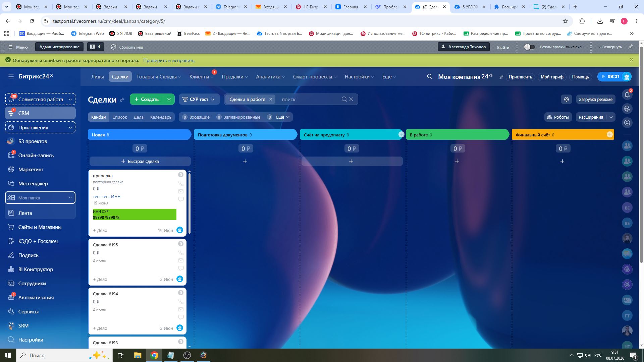Image resolution: width=644 pixels, height=362 pixels.
Task: Expand Товары и Склады menu
Action: pos(159,77)
